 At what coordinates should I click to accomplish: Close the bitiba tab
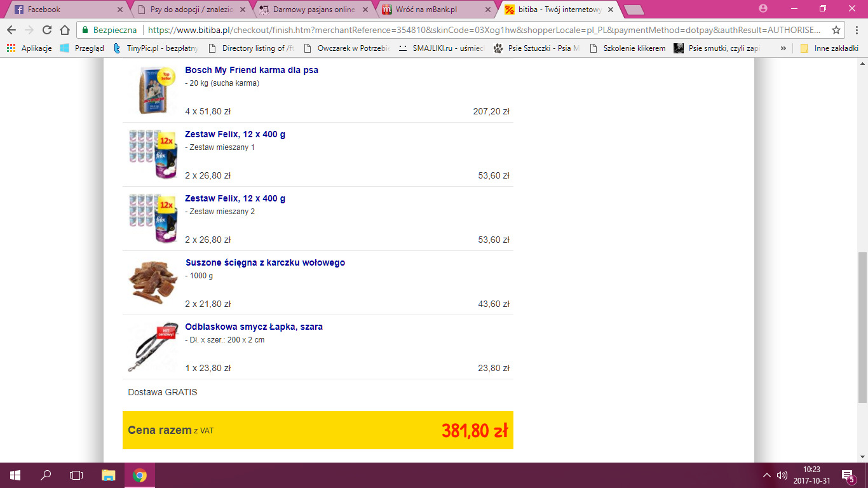click(611, 10)
